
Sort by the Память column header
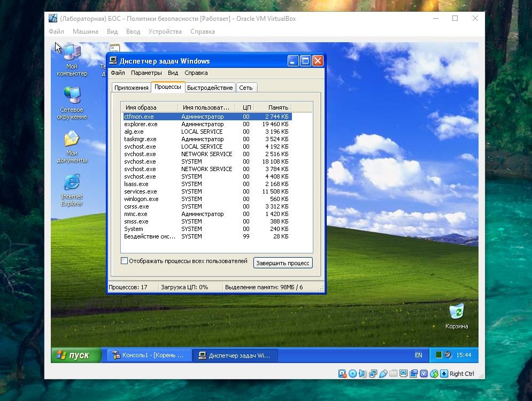click(x=273, y=107)
